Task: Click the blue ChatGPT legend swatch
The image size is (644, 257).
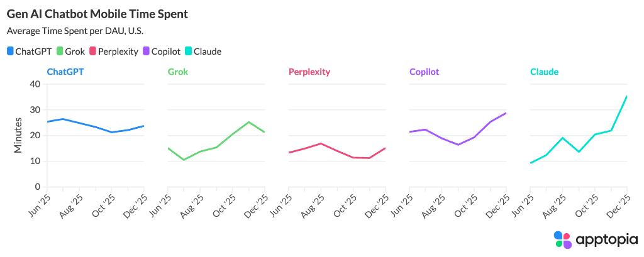Action: click(x=10, y=52)
